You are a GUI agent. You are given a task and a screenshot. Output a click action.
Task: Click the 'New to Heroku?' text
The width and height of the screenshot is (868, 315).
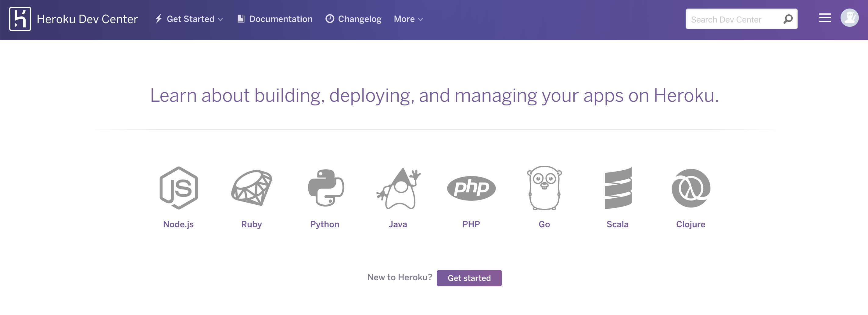click(x=400, y=277)
